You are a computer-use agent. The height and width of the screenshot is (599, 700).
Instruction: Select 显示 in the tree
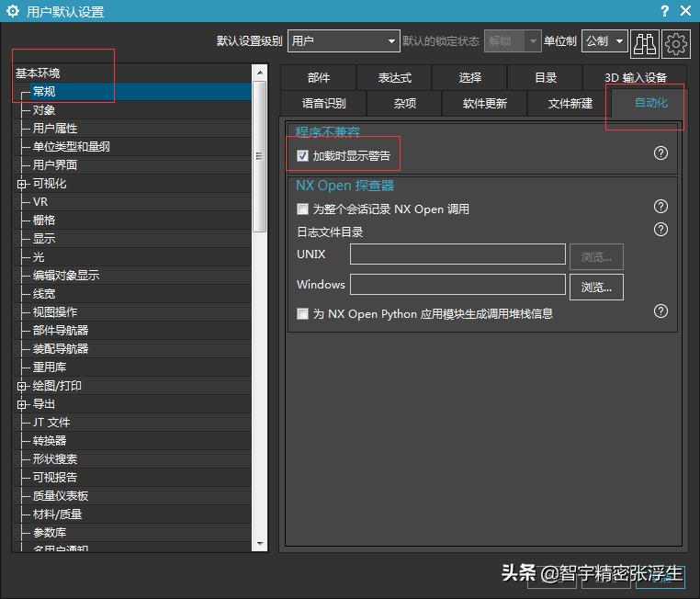[44, 238]
